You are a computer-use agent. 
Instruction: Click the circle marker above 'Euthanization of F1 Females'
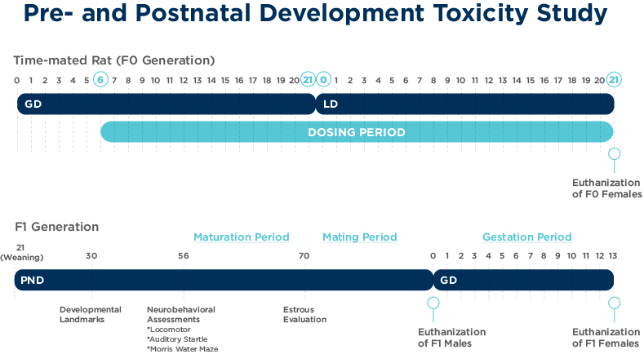click(614, 303)
